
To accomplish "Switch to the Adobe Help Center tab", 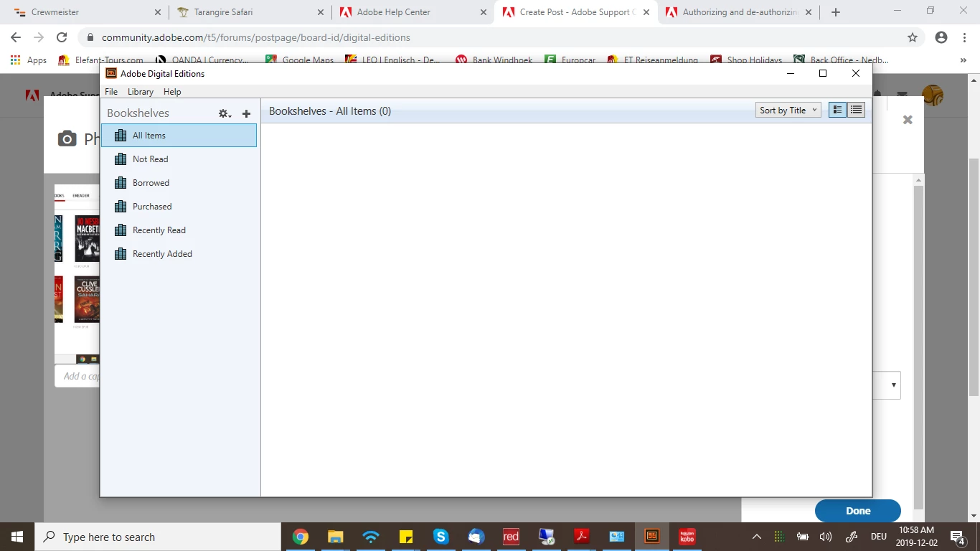I will pyautogui.click(x=413, y=12).
